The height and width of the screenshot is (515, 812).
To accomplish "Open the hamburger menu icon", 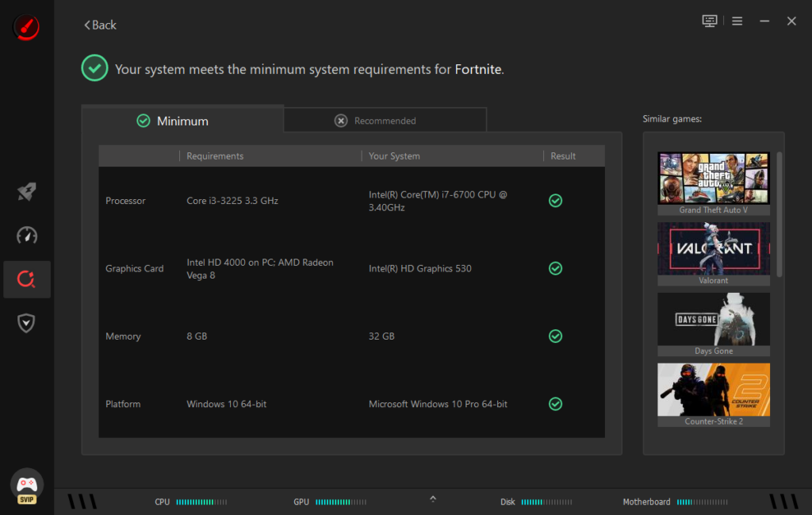I will click(x=737, y=21).
